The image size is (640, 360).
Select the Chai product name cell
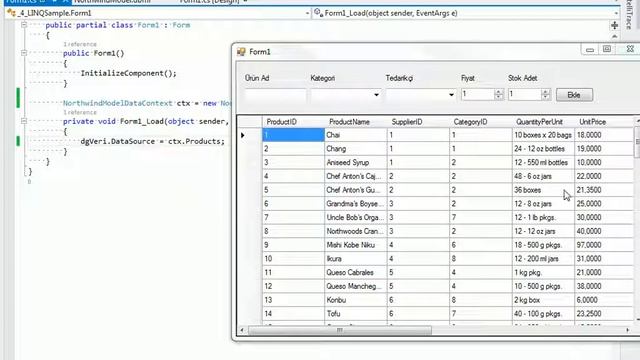point(356,135)
